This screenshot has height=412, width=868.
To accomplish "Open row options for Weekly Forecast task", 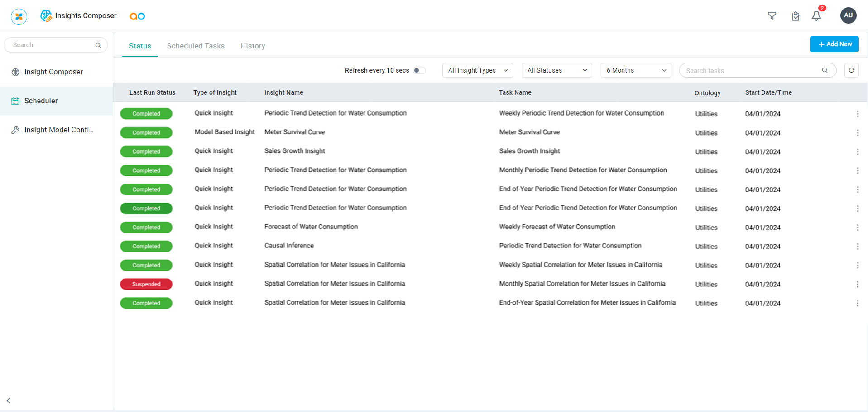I will coord(857,228).
